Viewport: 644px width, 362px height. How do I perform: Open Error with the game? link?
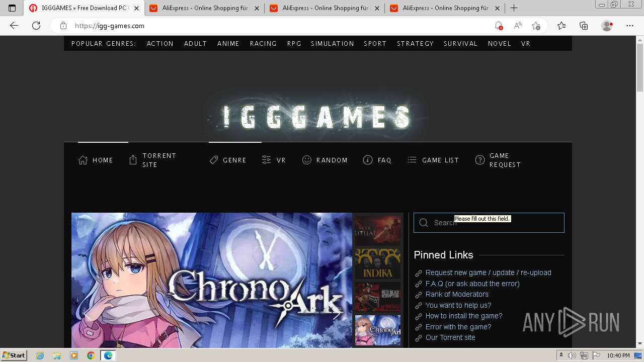click(458, 327)
